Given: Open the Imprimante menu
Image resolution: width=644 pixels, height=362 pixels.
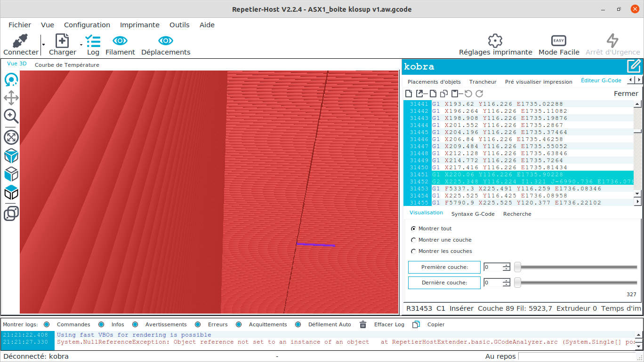Looking at the screenshot, I should (x=140, y=25).
